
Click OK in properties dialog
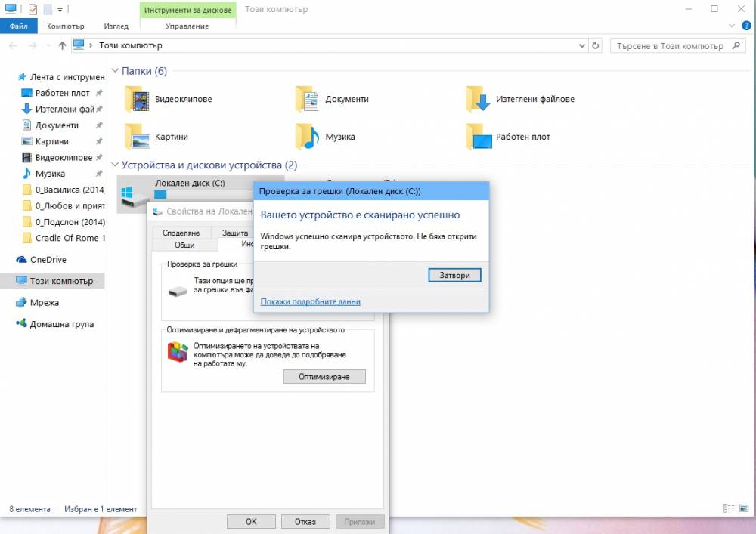pyautogui.click(x=251, y=521)
